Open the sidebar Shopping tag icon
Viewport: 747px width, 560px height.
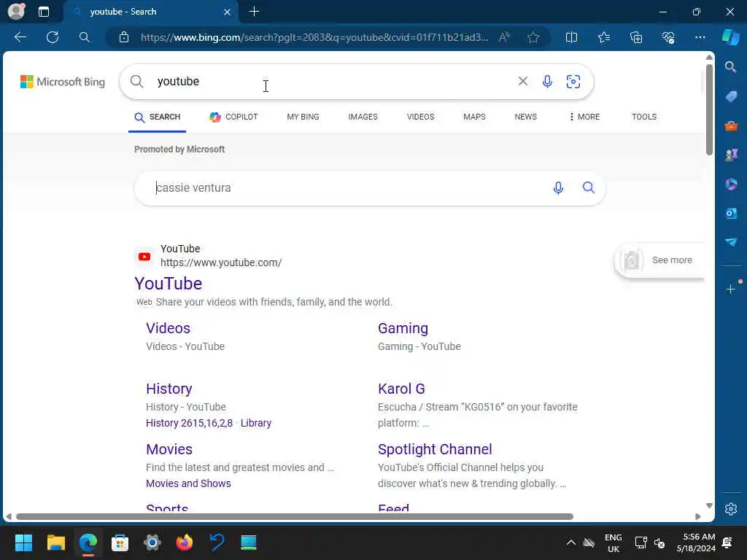pos(731,97)
